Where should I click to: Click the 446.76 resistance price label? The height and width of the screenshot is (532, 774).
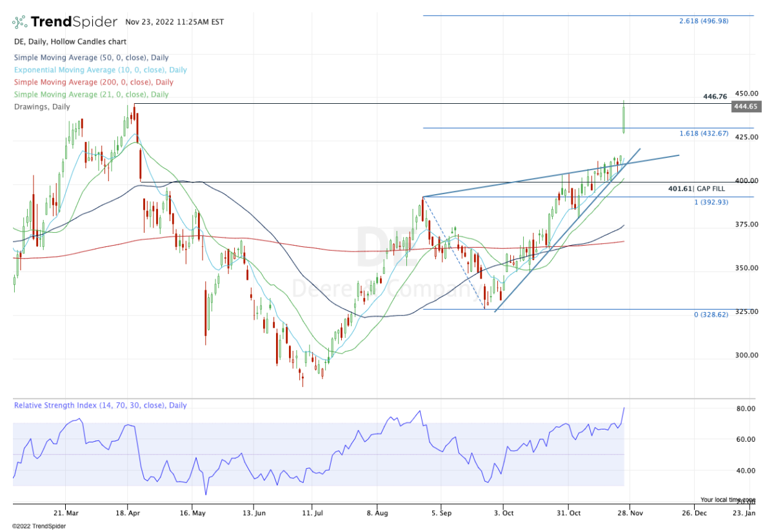tap(715, 97)
